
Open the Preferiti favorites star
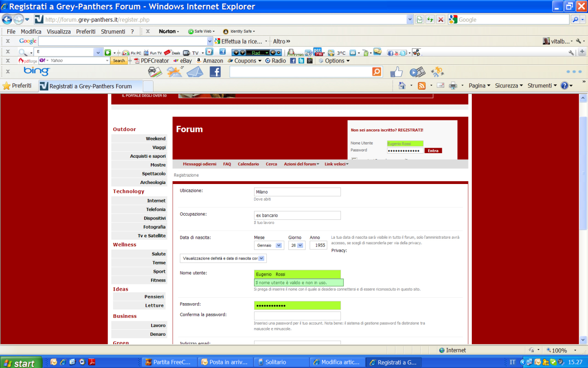pos(17,86)
